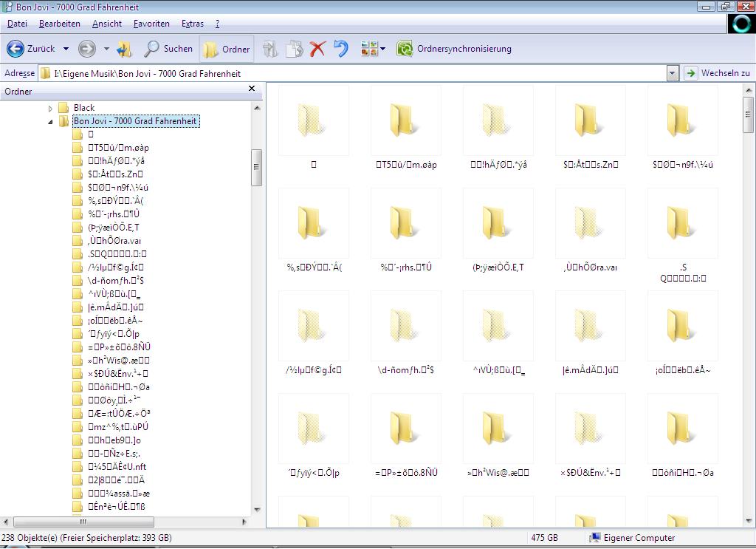
Task: Click the move to folder icon
Action: (x=270, y=49)
